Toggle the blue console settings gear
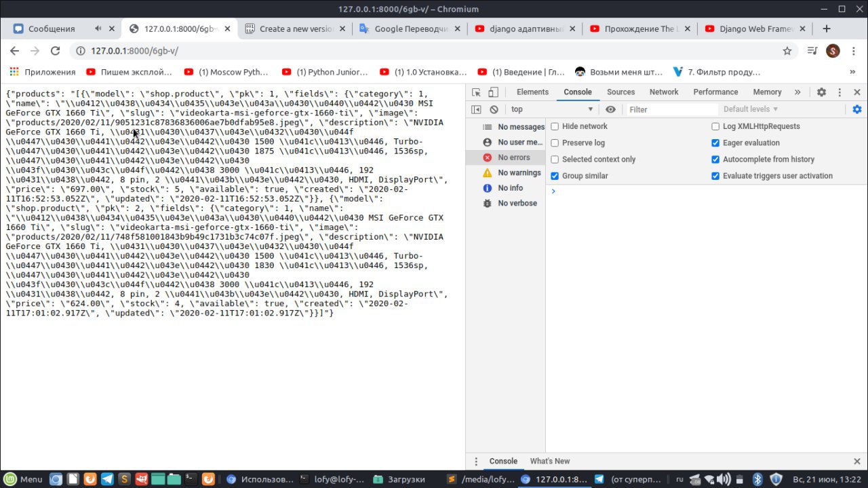The image size is (868, 488). 857,109
